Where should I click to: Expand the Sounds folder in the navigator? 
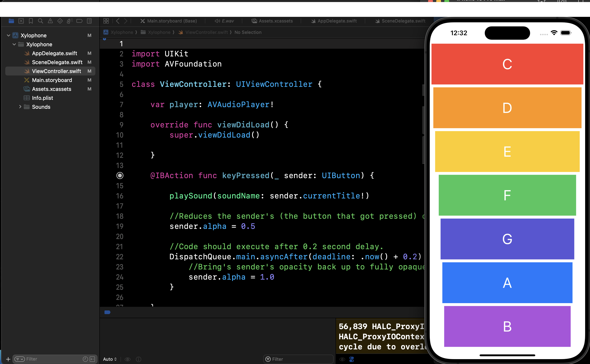click(x=20, y=107)
